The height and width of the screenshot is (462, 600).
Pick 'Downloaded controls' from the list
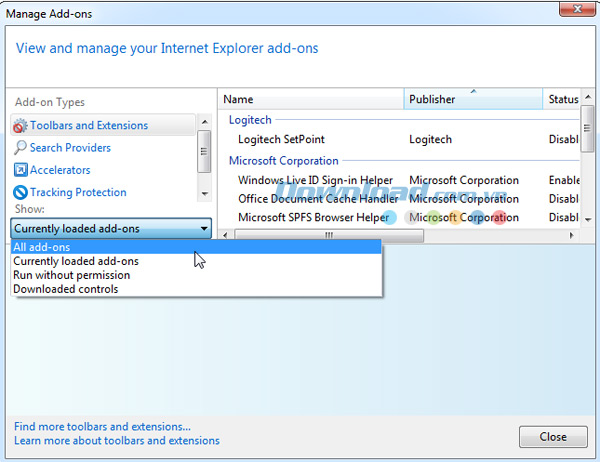65,289
